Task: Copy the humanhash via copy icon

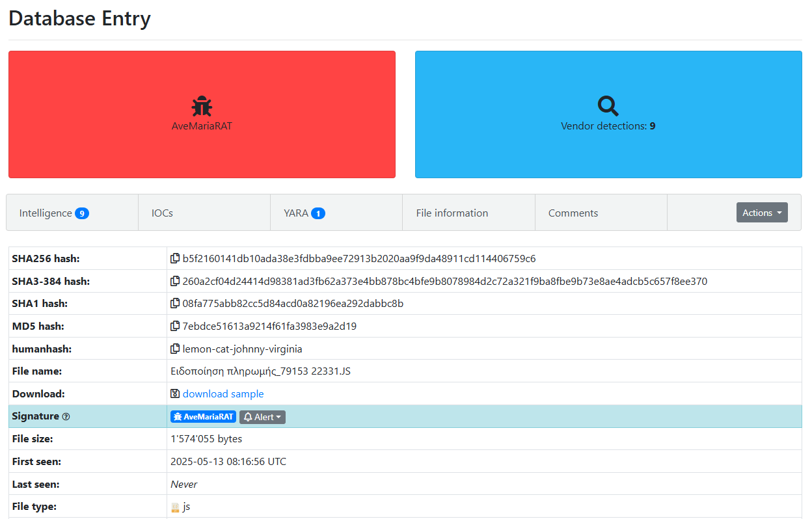Action: 175,349
